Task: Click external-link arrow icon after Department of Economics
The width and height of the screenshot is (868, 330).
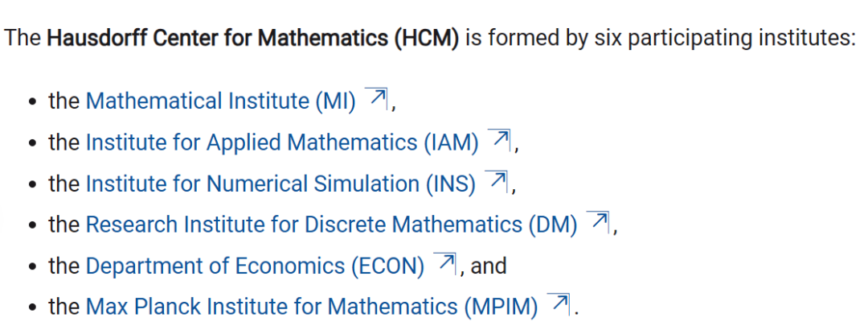Action: point(445,262)
